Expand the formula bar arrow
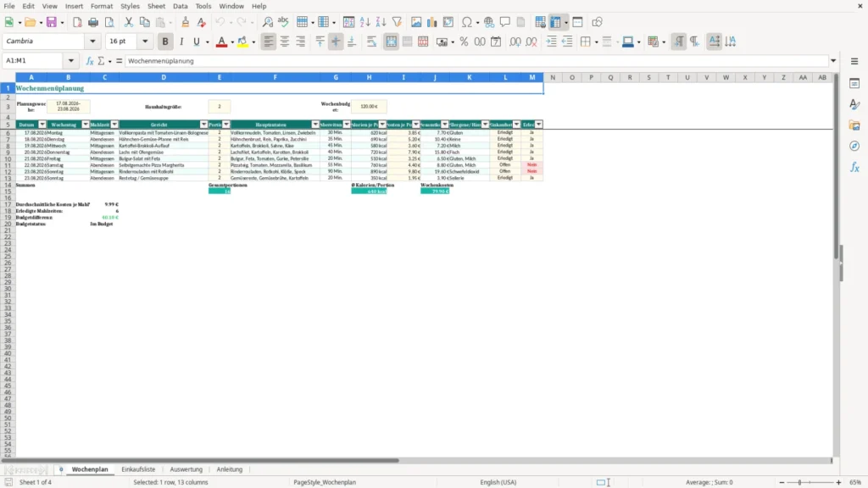Screen dimensions: 868x488 [x=833, y=61]
